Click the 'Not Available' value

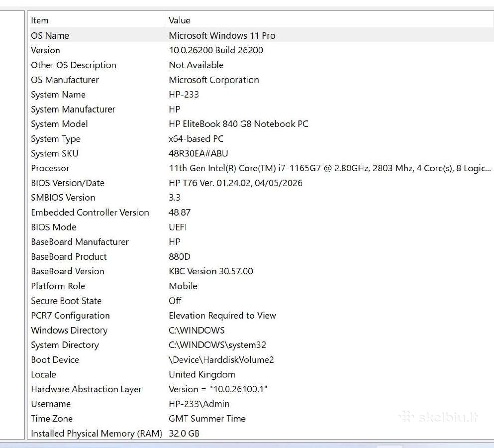coord(196,65)
